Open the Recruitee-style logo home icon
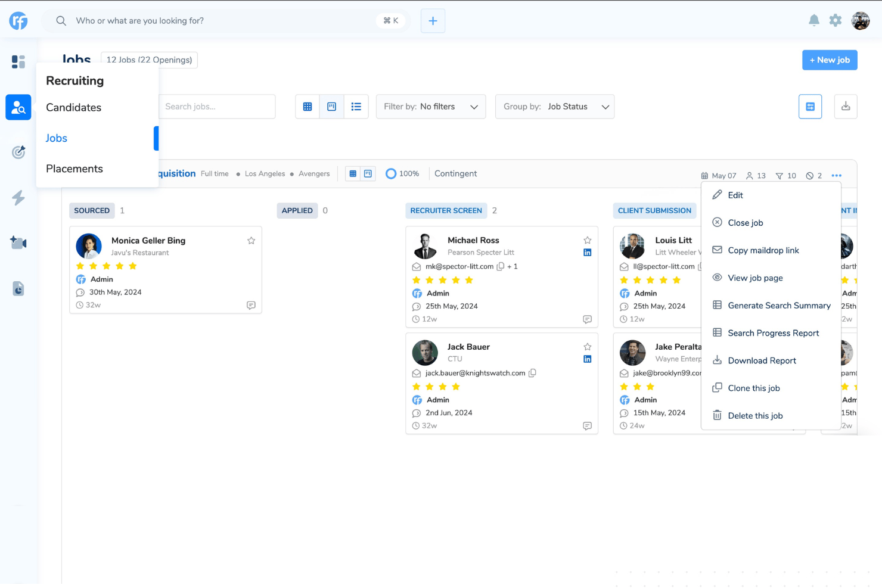Image resolution: width=882 pixels, height=588 pixels. pos(18,21)
